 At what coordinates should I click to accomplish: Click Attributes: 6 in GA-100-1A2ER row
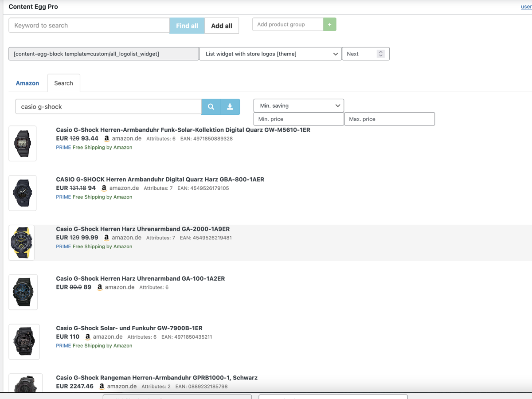154,288
